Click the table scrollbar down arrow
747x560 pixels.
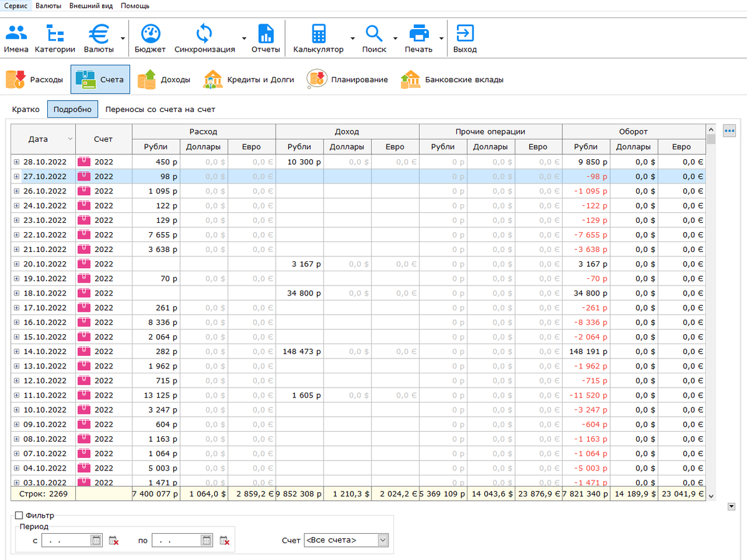click(x=711, y=496)
